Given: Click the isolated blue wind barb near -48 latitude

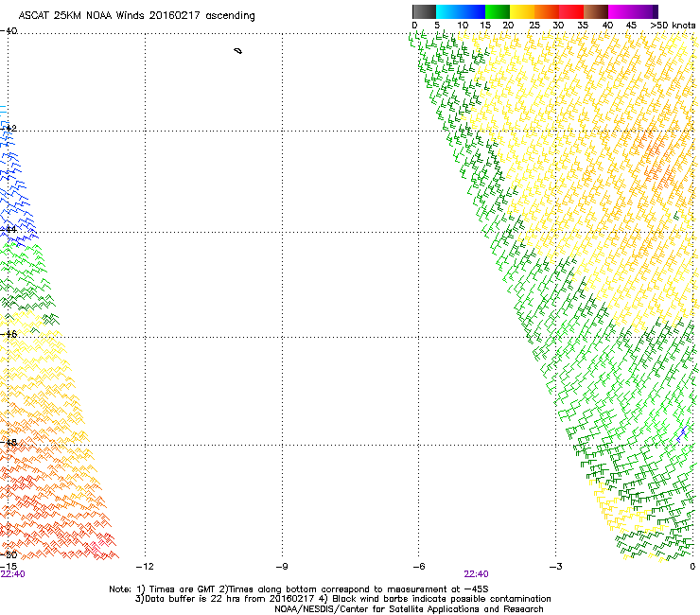Looking at the screenshot, I should point(682,433).
